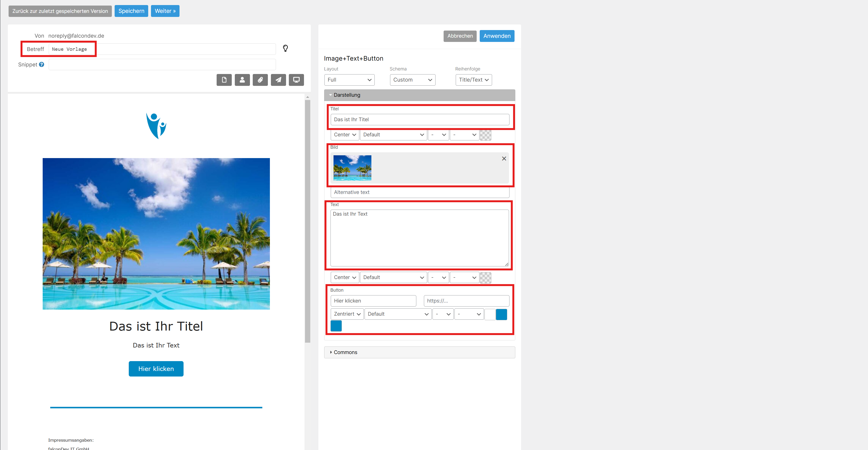This screenshot has width=868, height=450.
Task: Click the Snippet help question mark icon
Action: 41,64
